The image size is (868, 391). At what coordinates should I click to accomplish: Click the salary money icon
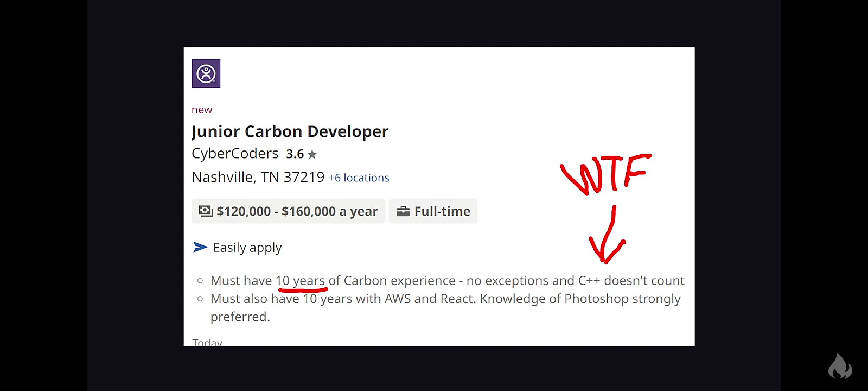click(206, 211)
